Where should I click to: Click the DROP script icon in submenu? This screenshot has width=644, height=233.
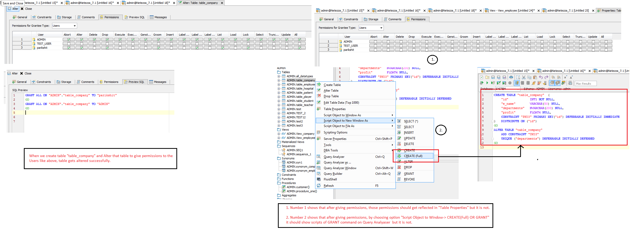pos(399,167)
